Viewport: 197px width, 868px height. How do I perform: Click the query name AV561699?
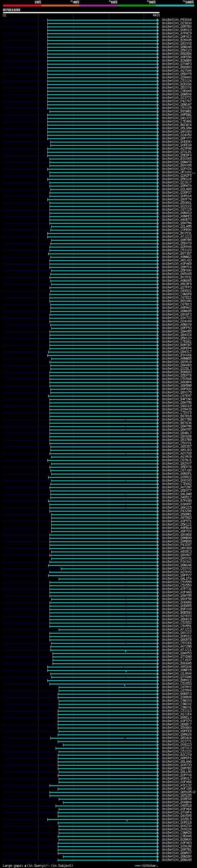11,10
